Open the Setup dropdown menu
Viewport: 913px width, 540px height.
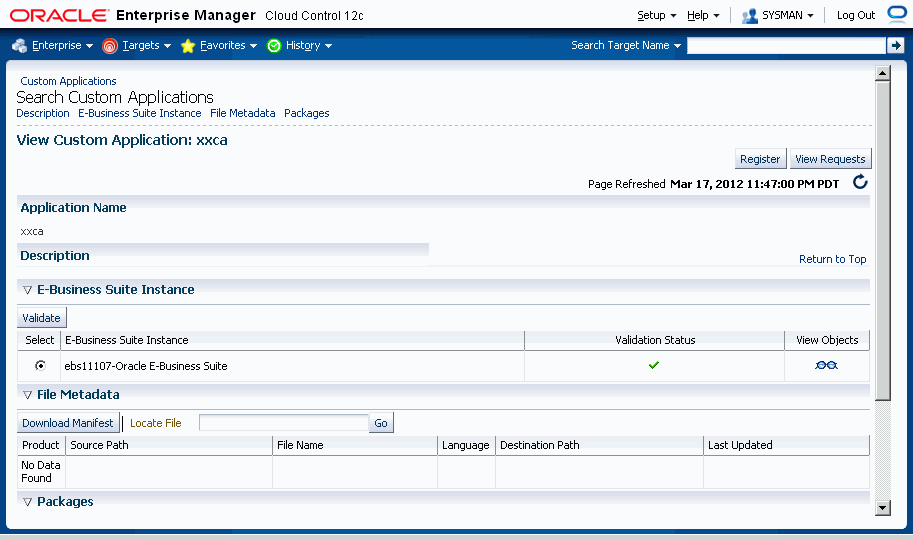tap(656, 15)
